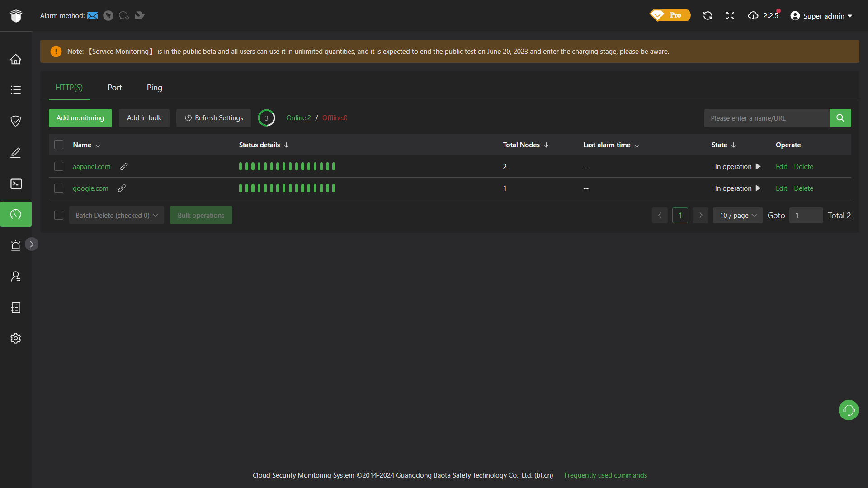Open the Batch Delete dropdown
Image resolution: width=868 pixels, height=488 pixels.
point(116,215)
